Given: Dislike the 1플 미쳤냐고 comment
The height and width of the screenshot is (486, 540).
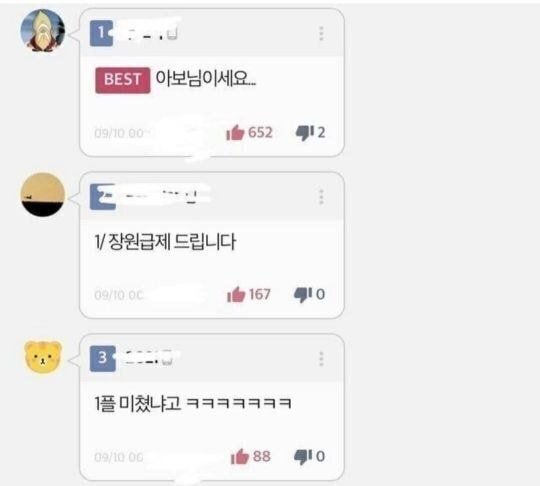Looking at the screenshot, I should (303, 457).
